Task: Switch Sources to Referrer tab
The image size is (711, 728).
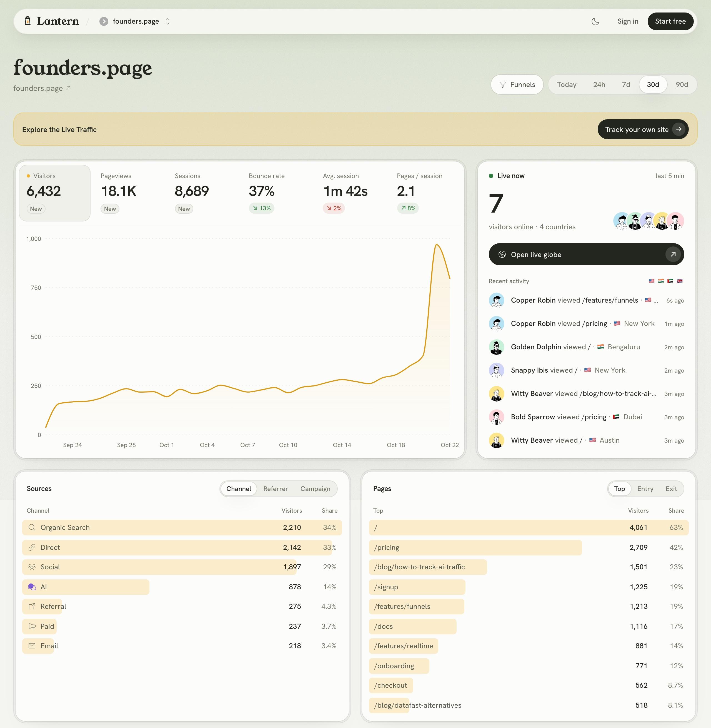Action: (275, 488)
